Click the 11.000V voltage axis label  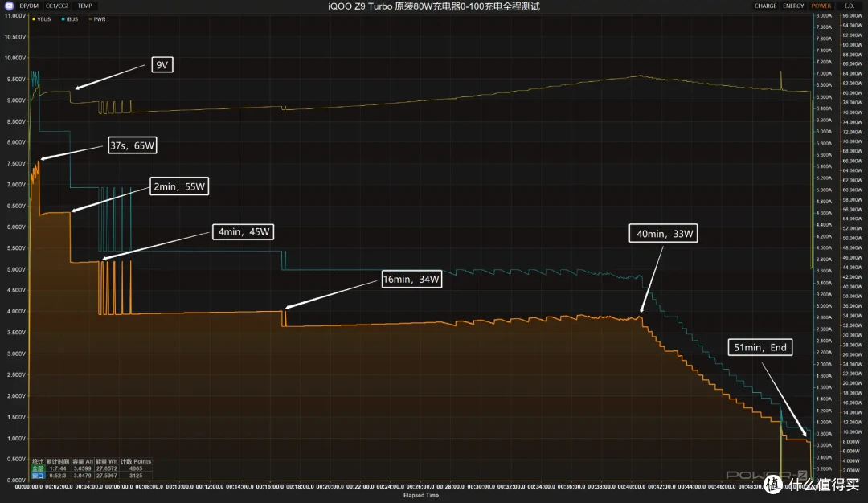pyautogui.click(x=15, y=15)
